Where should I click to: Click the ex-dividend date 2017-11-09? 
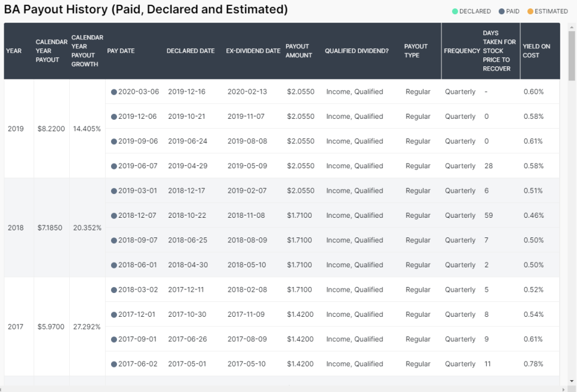coord(246,314)
